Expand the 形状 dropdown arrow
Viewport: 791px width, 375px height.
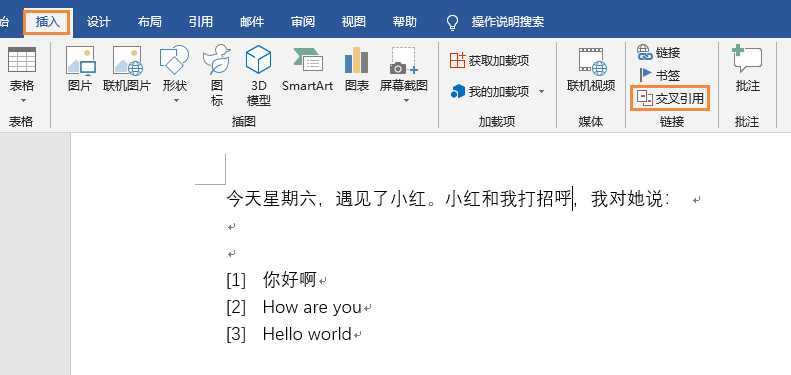pos(176,100)
